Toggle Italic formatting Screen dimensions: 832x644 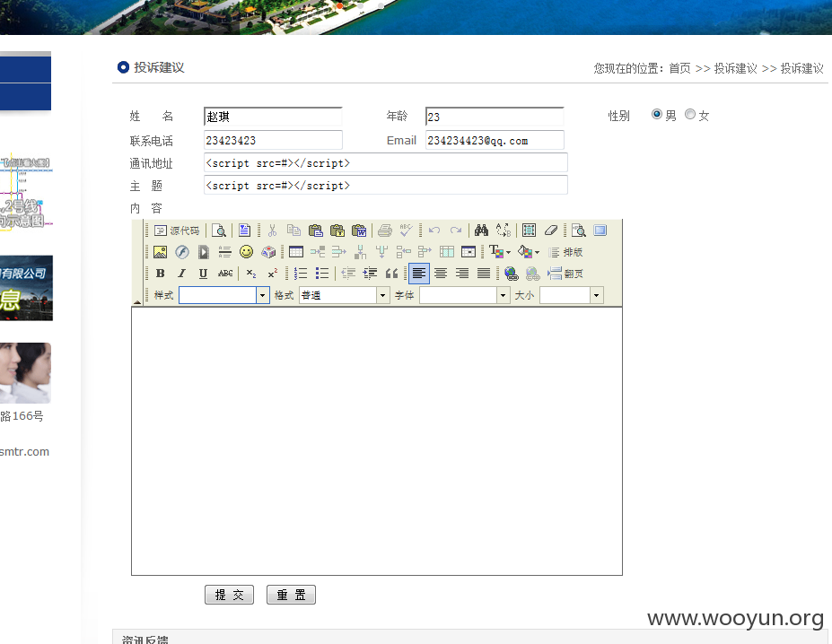point(181,274)
